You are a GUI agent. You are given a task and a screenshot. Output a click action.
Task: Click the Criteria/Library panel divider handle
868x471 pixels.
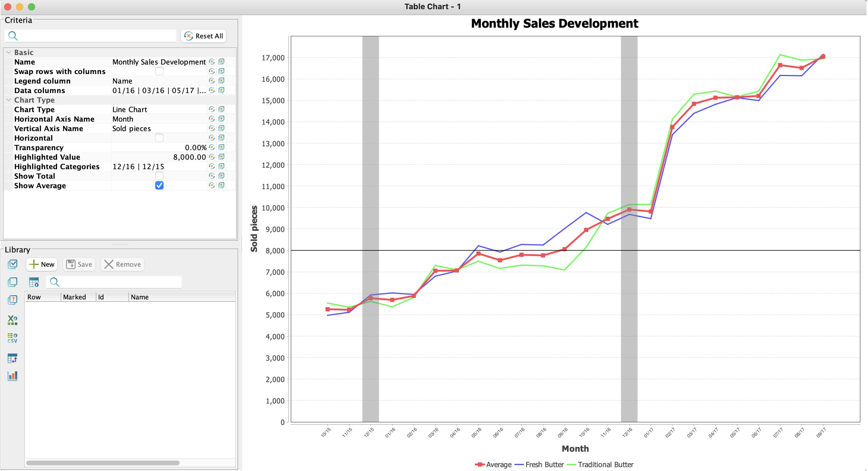(x=120, y=244)
